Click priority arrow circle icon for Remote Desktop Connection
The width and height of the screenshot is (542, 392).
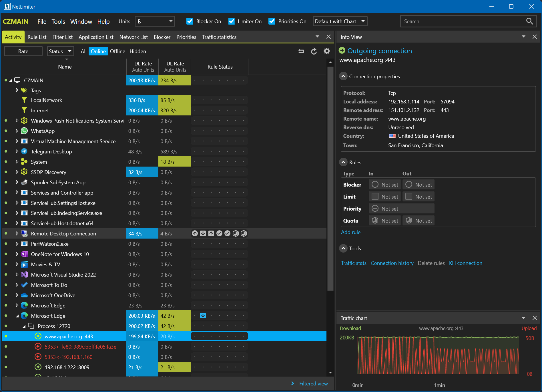[195, 233]
